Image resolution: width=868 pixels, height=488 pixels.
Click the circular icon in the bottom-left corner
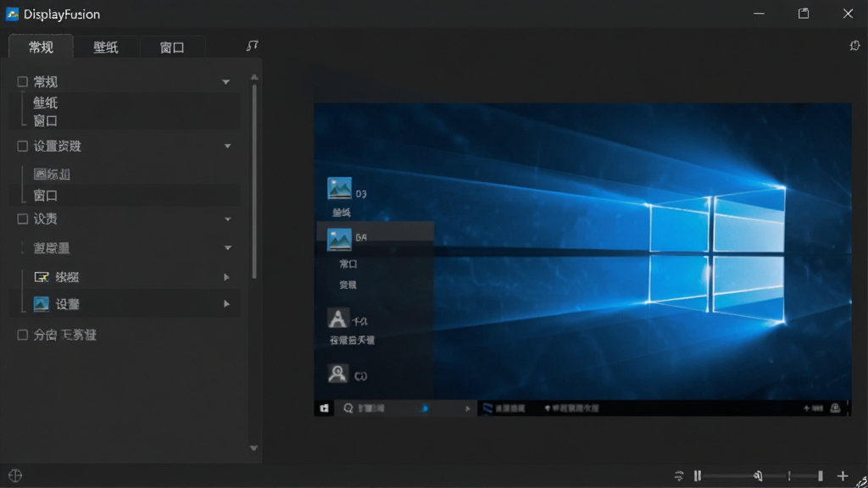tap(15, 476)
